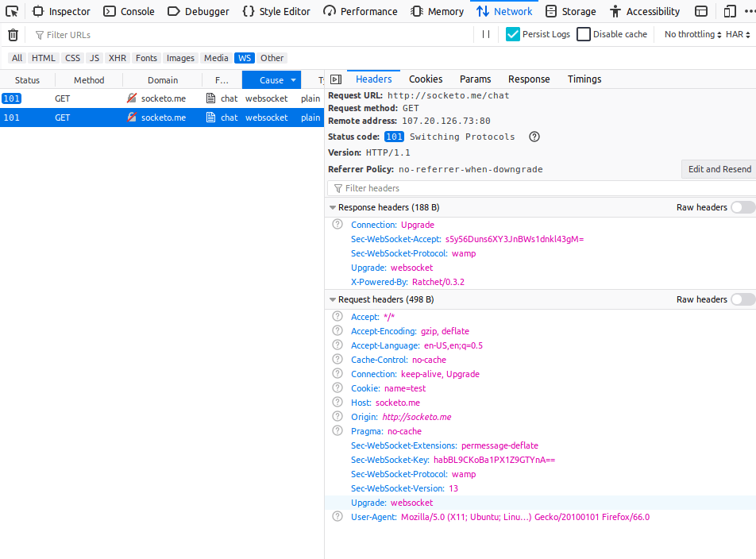Screen dimensions: 756x559
Task: Clear the network log with the trash icon
Action: (12, 34)
